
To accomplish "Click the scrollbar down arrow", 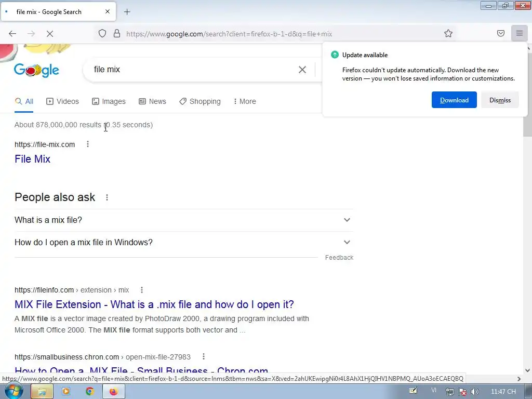I will [x=527, y=370].
